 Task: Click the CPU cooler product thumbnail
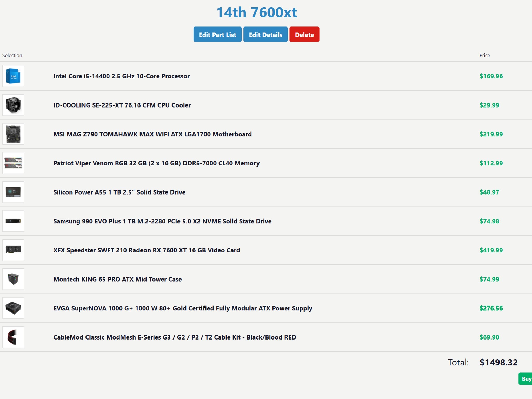coord(13,105)
